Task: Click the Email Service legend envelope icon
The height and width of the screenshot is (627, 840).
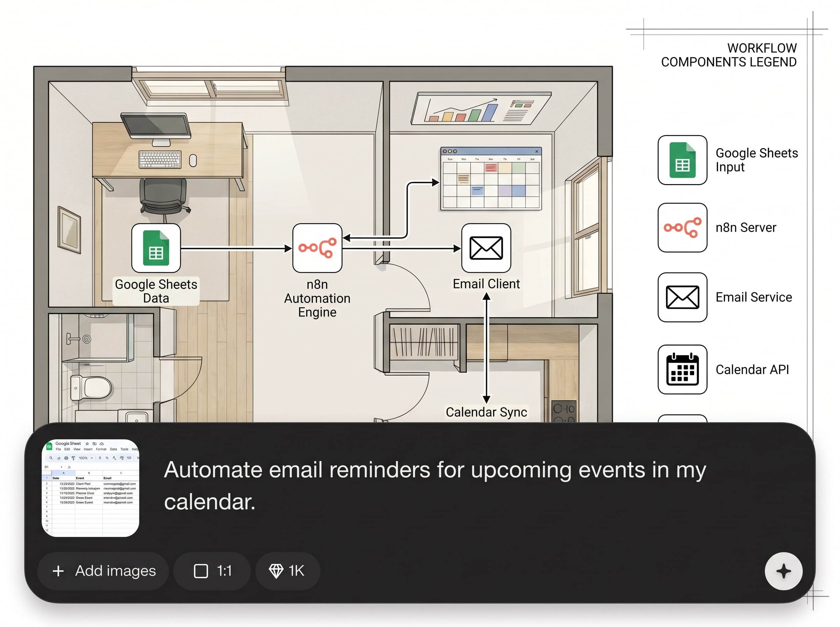Action: coord(682,297)
